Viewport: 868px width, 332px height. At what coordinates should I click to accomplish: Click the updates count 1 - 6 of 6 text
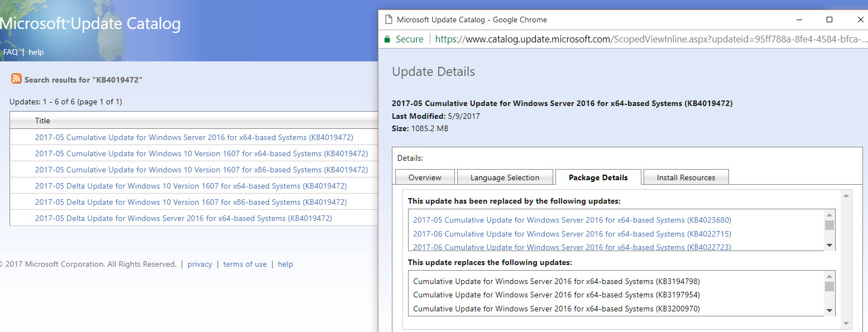(66, 102)
